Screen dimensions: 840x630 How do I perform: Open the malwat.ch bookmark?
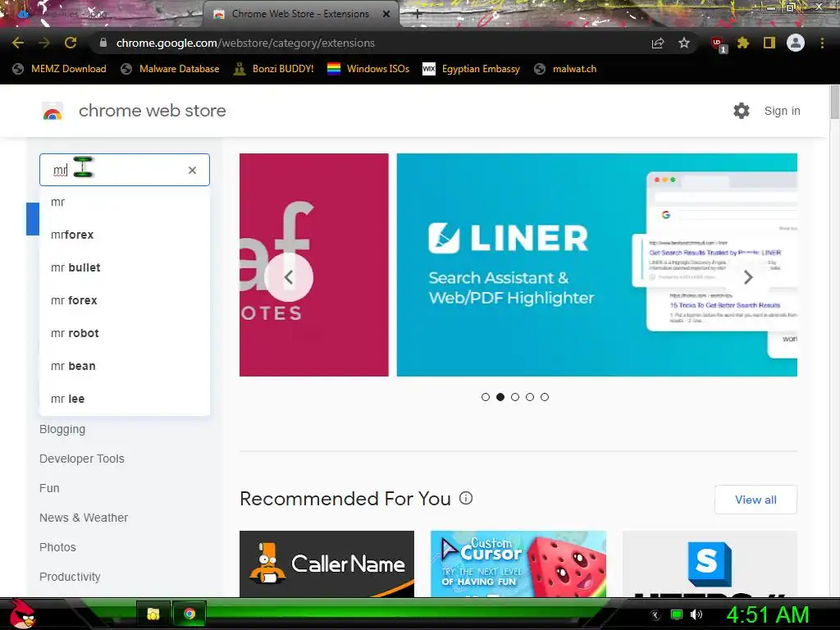click(565, 69)
